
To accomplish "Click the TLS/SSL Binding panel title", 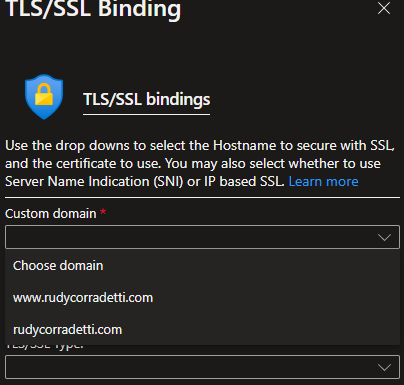I will click(93, 9).
